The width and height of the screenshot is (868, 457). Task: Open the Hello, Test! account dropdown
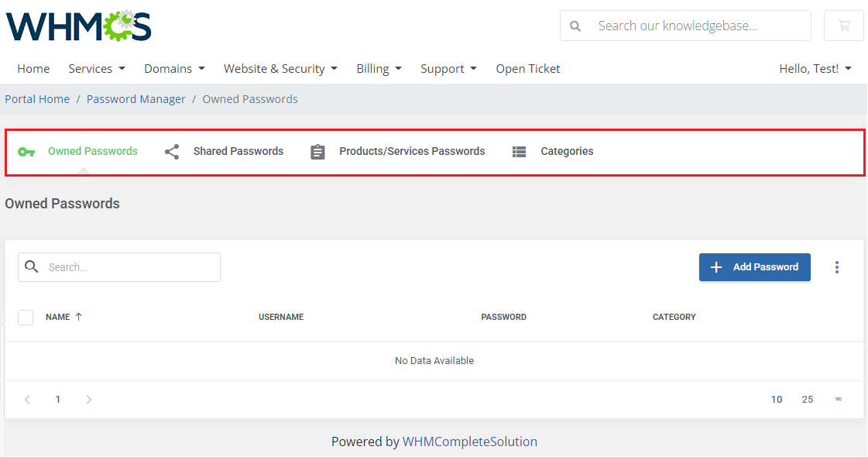click(x=815, y=69)
